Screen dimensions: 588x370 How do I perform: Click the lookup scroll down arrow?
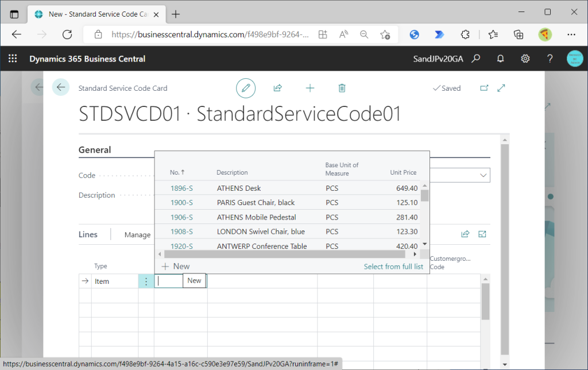[x=424, y=244]
